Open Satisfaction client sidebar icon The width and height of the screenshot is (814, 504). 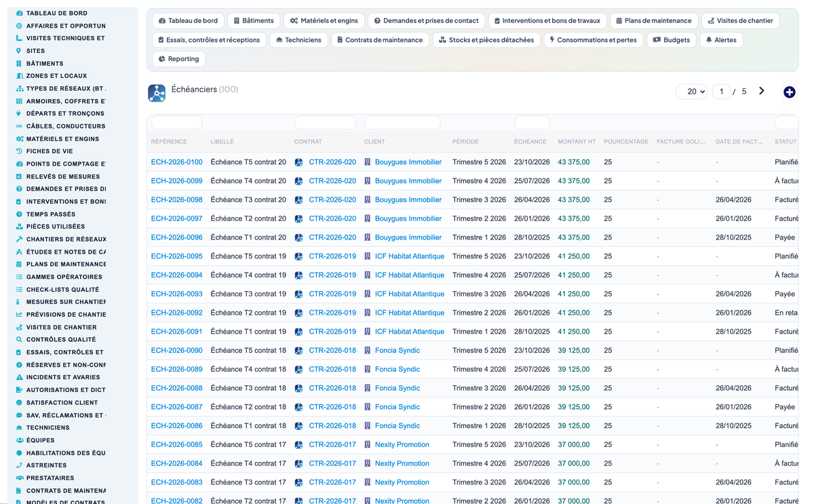tap(19, 402)
